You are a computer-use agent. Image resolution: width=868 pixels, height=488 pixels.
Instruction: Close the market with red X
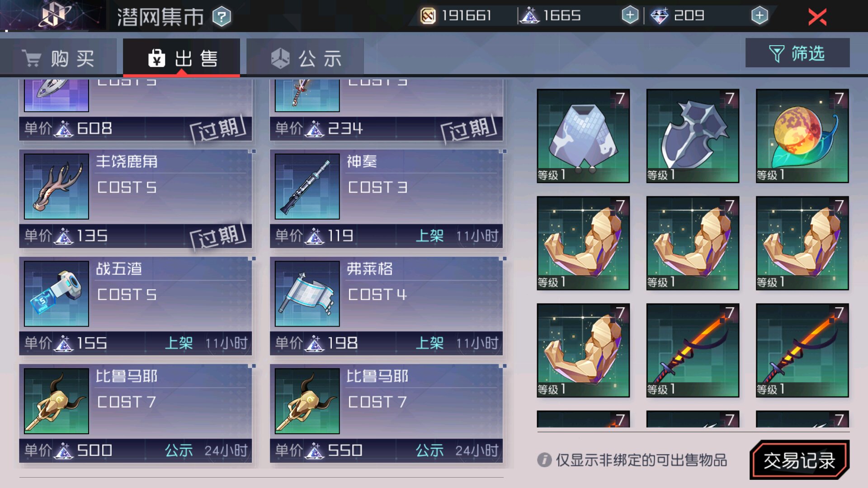tap(817, 17)
